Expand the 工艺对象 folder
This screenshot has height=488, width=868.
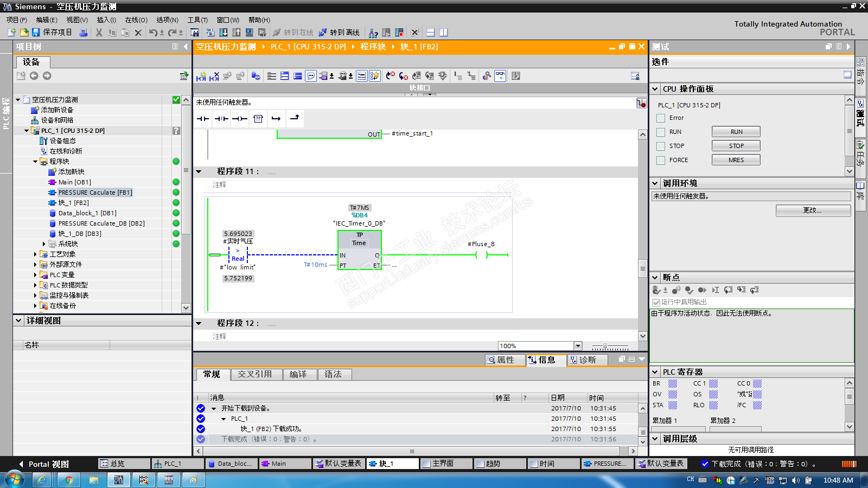[35, 254]
